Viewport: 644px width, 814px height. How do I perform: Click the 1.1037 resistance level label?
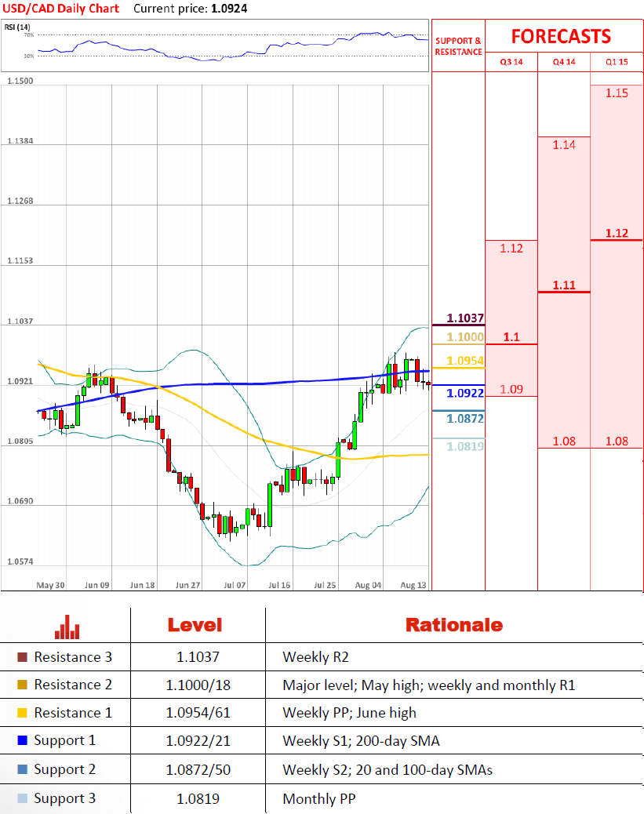point(465,318)
